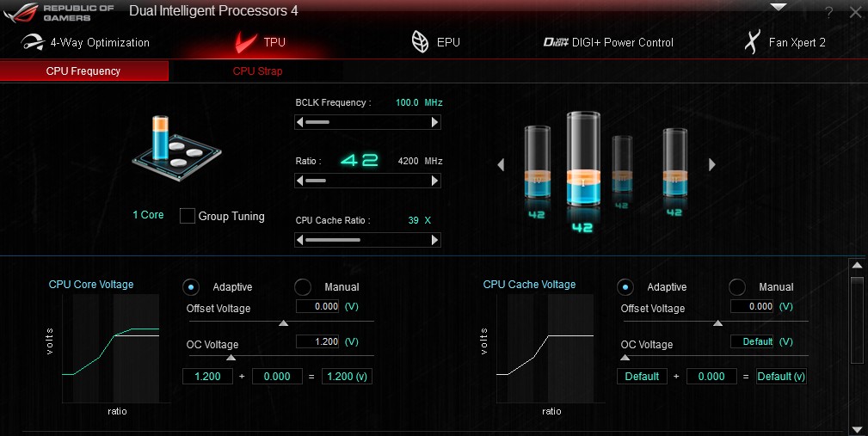Image resolution: width=868 pixels, height=436 pixels.
Task: Open DIGI+ Power Control tab
Action: click(x=608, y=42)
